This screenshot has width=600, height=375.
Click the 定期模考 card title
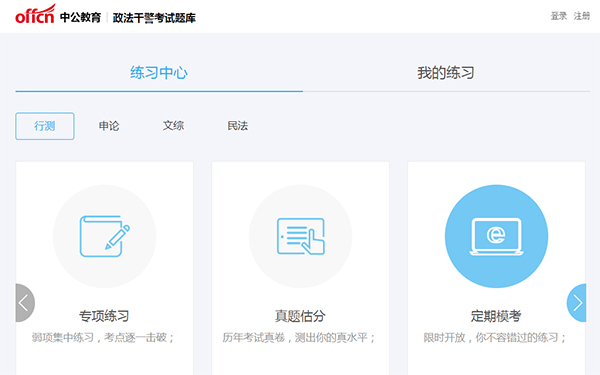pyautogui.click(x=496, y=316)
